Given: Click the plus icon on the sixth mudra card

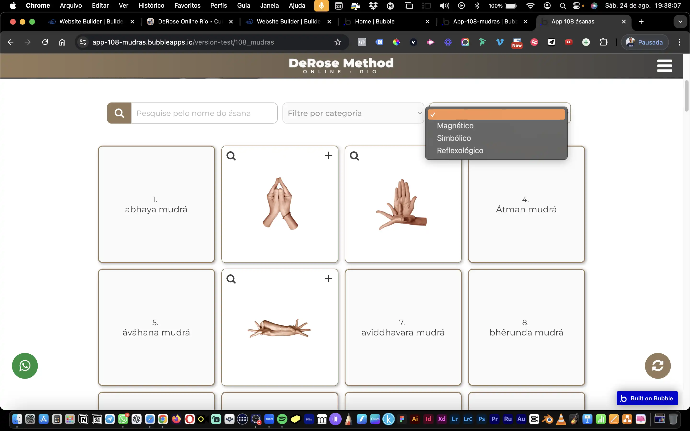Looking at the screenshot, I should click(328, 279).
